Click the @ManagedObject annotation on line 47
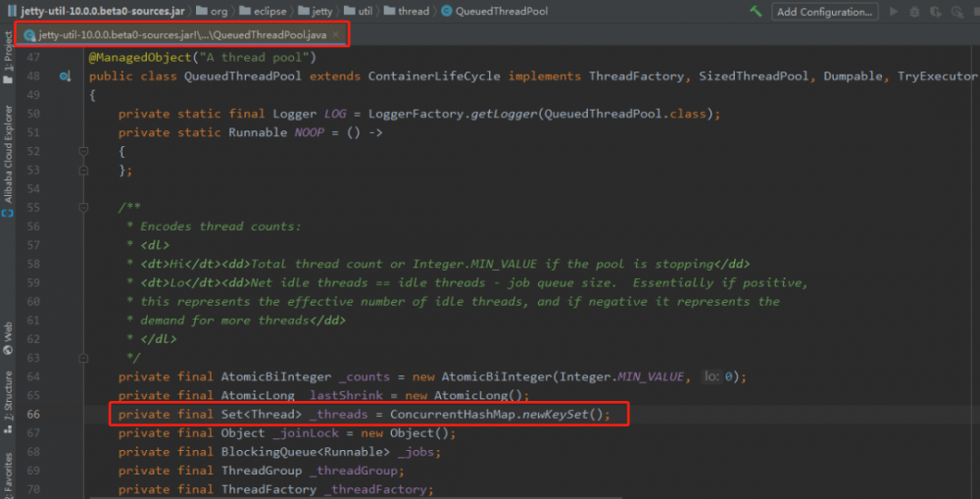The width and height of the screenshot is (980, 499). [140, 58]
